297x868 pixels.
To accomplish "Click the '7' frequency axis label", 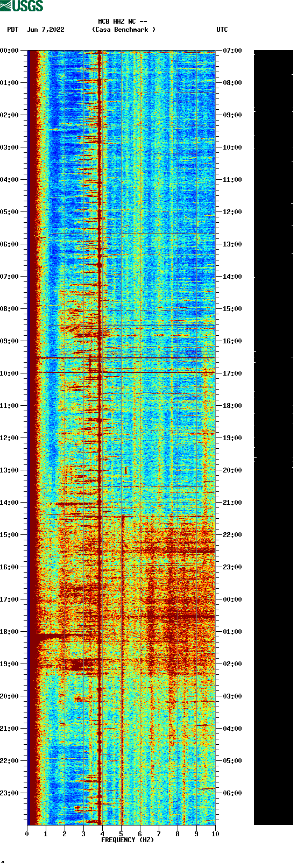I will (159, 834).
